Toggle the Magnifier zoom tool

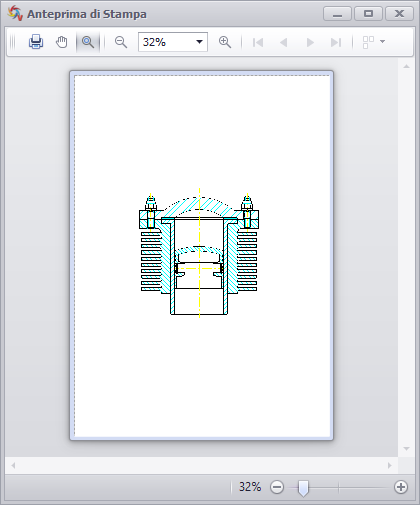(88, 42)
